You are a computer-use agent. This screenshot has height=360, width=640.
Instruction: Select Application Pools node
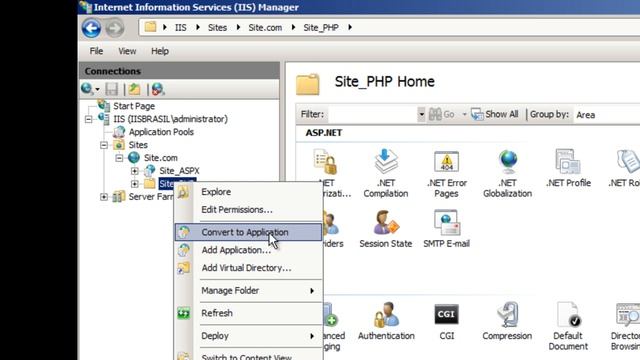(161, 132)
